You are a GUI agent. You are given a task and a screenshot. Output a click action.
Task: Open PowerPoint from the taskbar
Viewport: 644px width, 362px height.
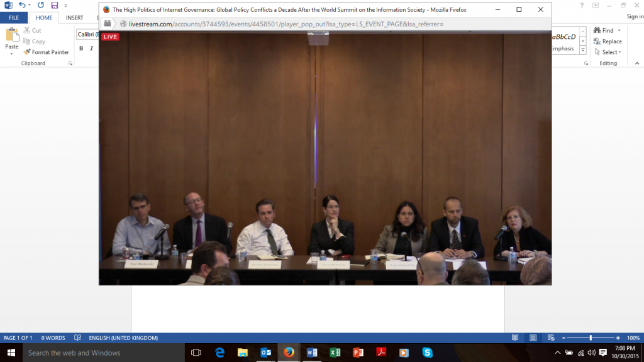[x=358, y=352]
